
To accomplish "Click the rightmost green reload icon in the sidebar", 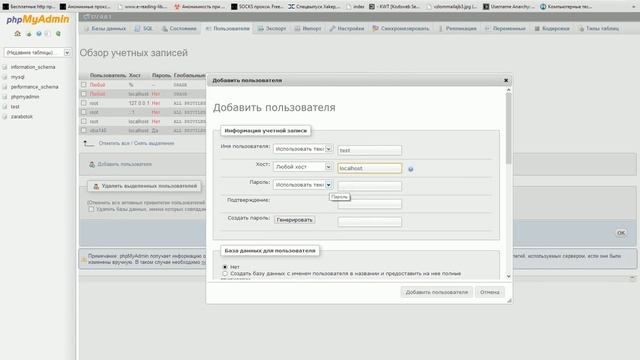I will click(x=58, y=34).
